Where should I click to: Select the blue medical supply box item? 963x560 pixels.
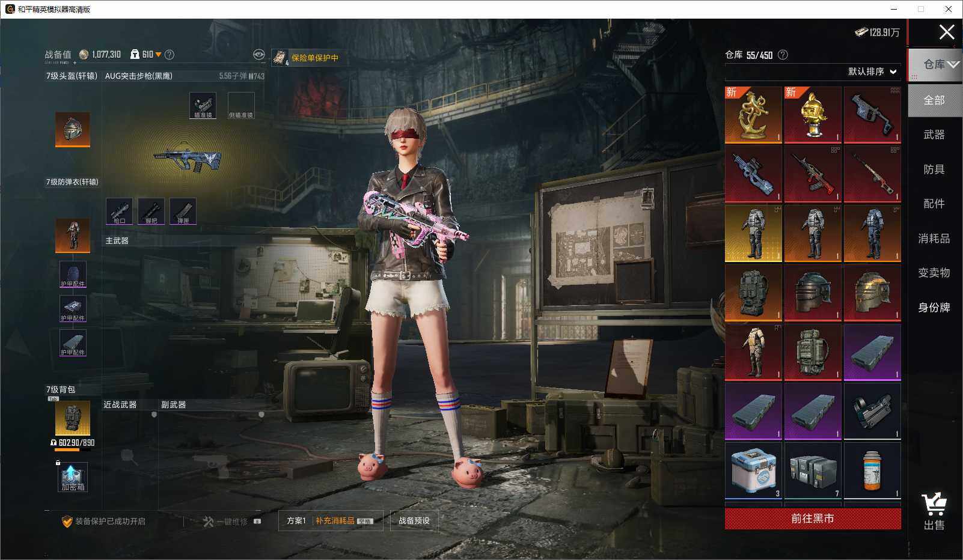(753, 471)
